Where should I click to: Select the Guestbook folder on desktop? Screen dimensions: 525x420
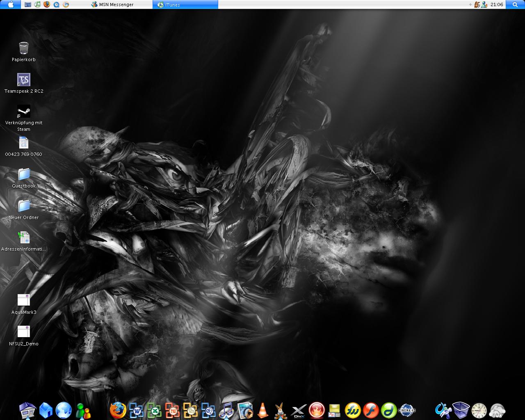[x=24, y=175]
